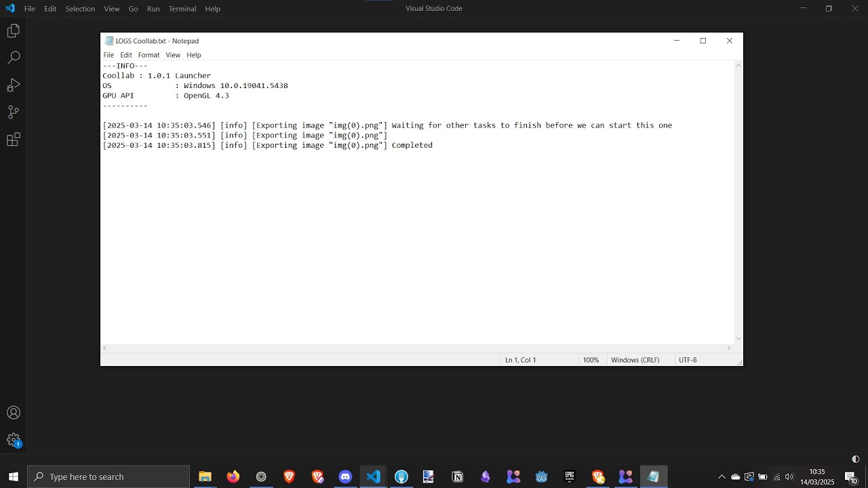The height and width of the screenshot is (488, 868).
Task: Click the "UTF-8" status bar entry
Action: coord(688,360)
